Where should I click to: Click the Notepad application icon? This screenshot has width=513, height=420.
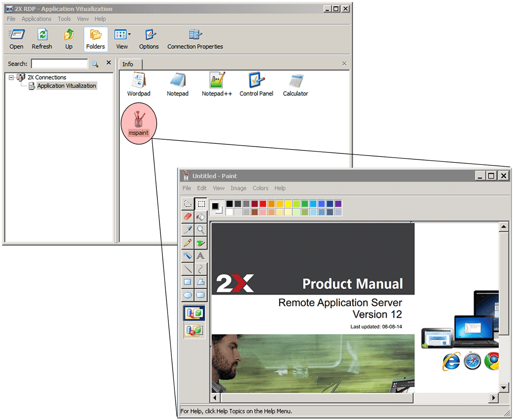tap(177, 84)
